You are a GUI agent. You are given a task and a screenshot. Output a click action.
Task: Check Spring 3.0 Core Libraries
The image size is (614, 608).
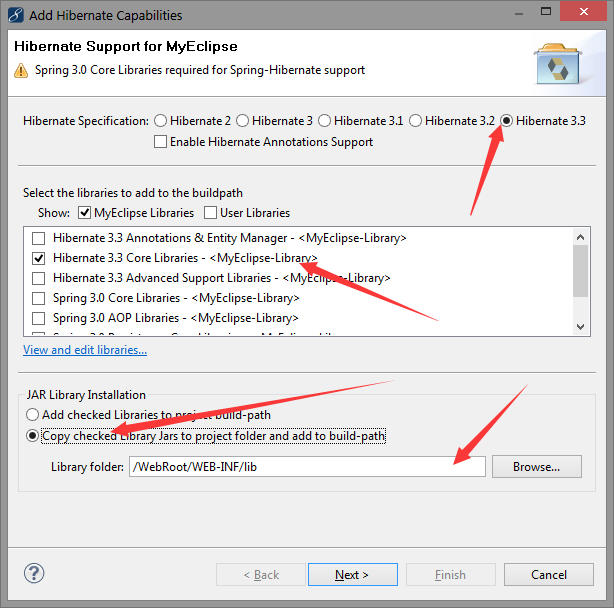point(38,298)
